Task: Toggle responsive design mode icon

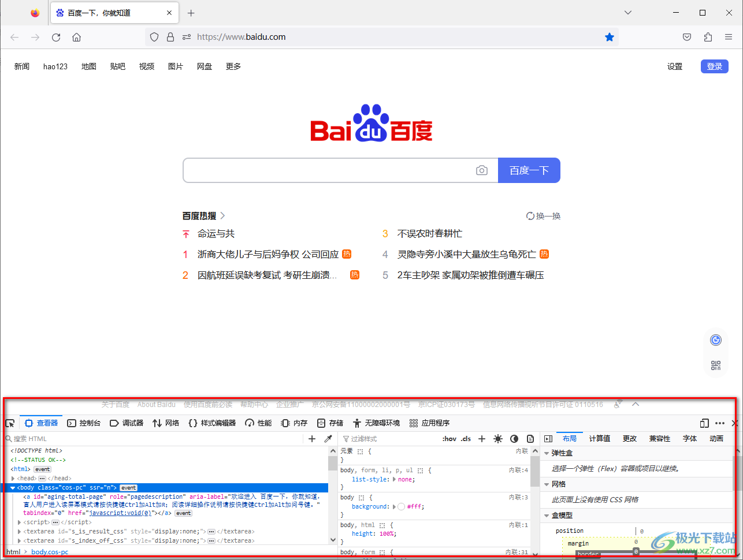Action: (x=704, y=423)
